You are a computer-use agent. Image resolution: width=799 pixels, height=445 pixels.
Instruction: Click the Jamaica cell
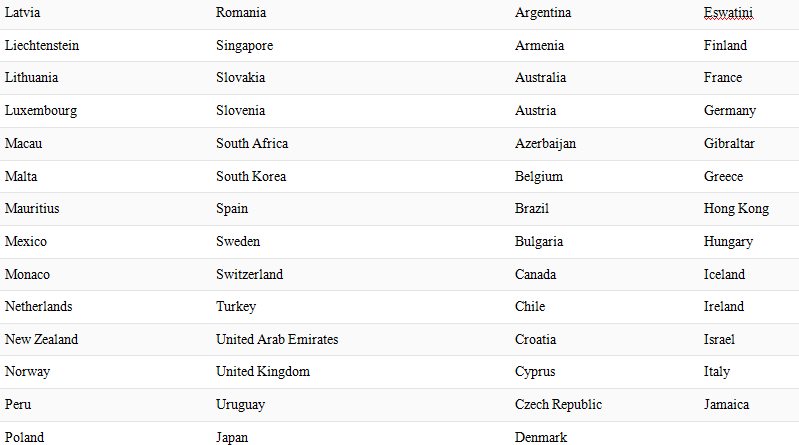726,404
